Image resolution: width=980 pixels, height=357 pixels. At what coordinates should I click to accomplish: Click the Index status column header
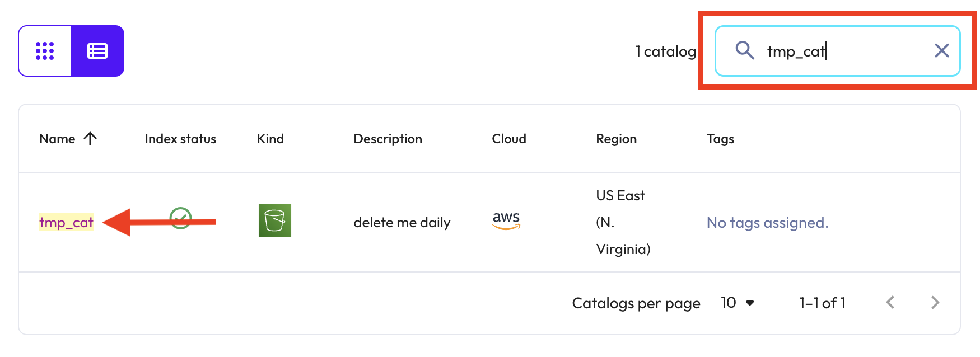pyautogui.click(x=180, y=139)
